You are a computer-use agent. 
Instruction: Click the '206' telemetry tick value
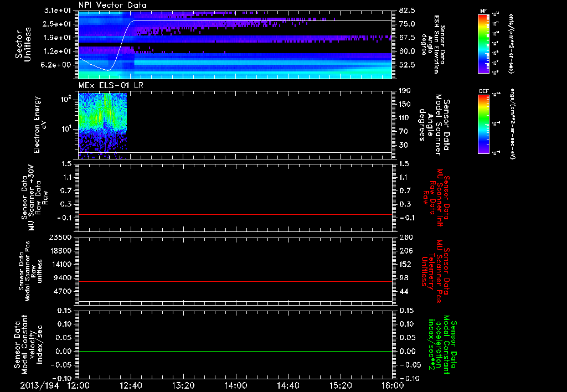click(x=405, y=251)
